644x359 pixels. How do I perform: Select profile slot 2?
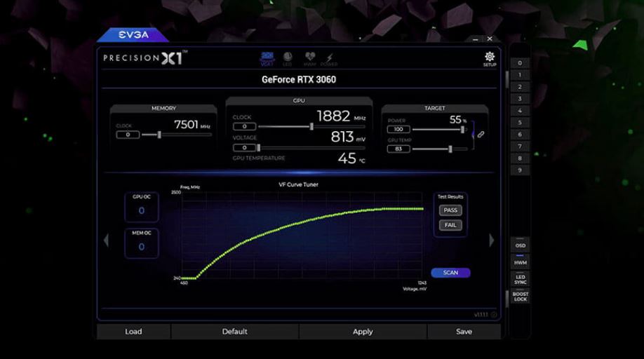[x=520, y=87]
